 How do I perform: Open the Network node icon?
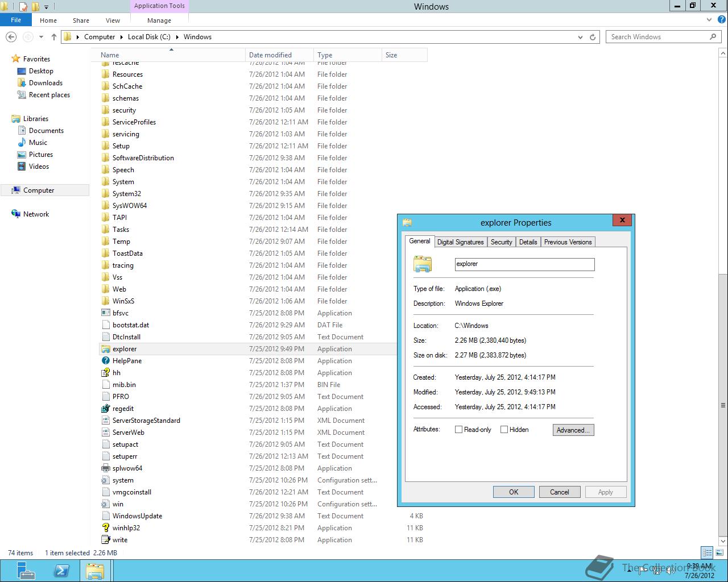coord(16,214)
